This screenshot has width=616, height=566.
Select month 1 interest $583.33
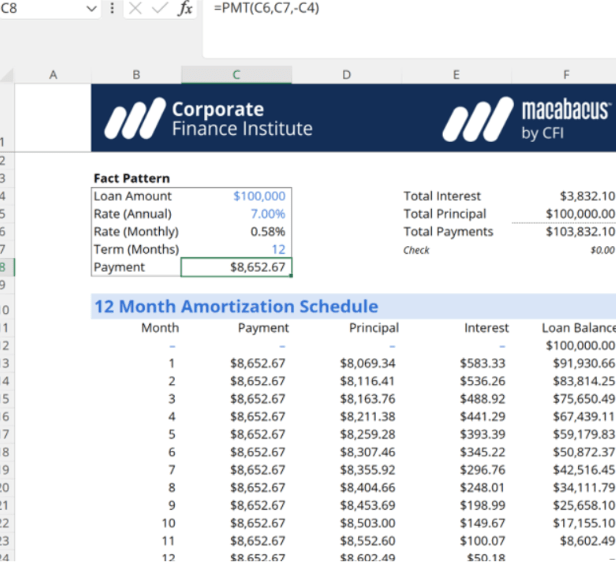(482, 363)
